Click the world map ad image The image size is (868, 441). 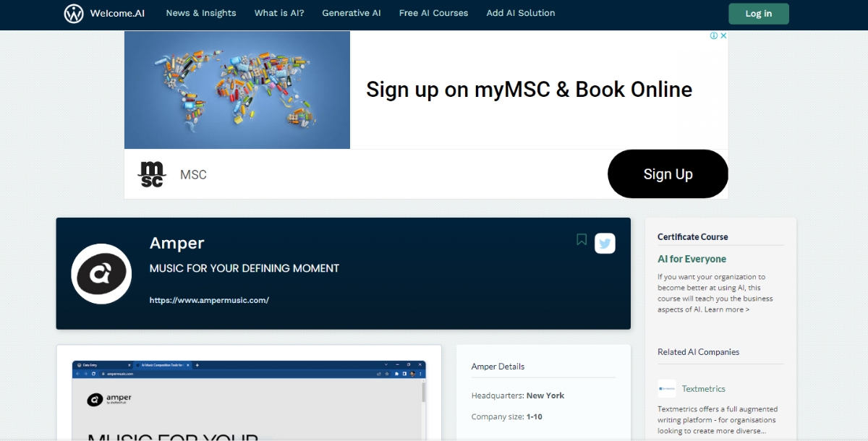tap(237, 90)
